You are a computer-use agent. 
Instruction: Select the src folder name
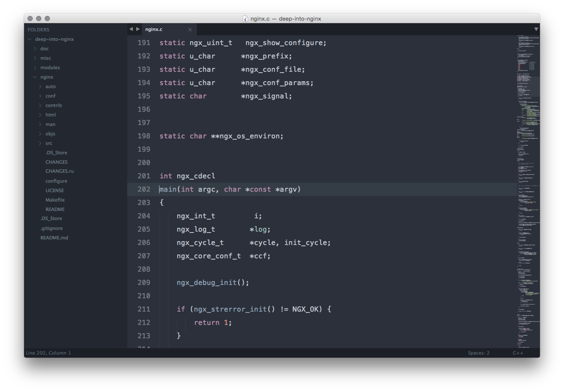point(49,143)
